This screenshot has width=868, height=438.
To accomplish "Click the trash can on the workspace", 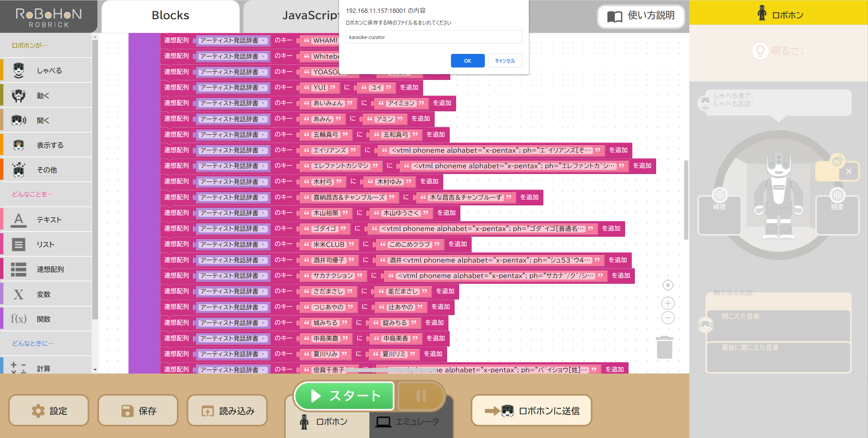I will pyautogui.click(x=665, y=346).
